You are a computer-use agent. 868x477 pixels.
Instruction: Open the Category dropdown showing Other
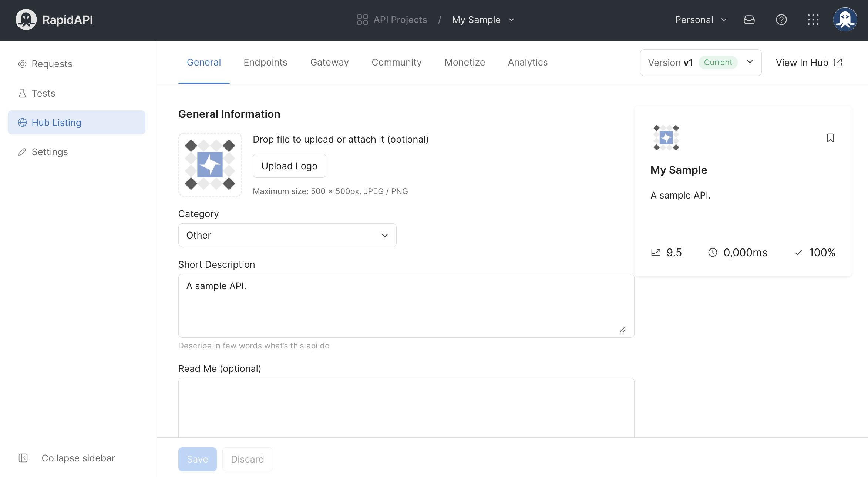coord(287,235)
